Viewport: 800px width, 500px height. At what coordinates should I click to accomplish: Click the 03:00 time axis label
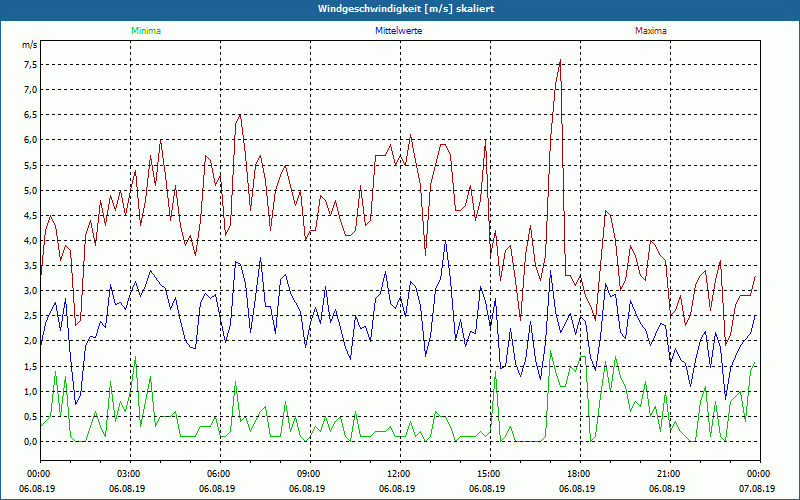pyautogui.click(x=128, y=473)
